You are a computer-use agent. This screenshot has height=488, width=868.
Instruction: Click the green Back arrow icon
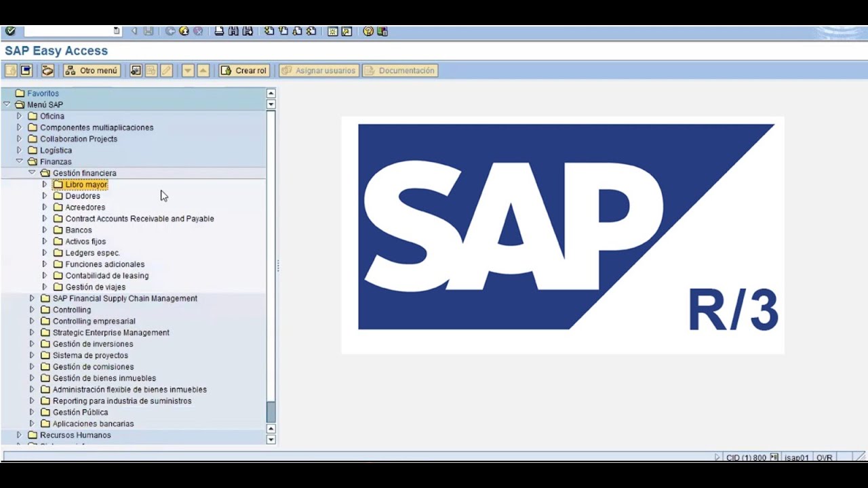click(x=170, y=31)
